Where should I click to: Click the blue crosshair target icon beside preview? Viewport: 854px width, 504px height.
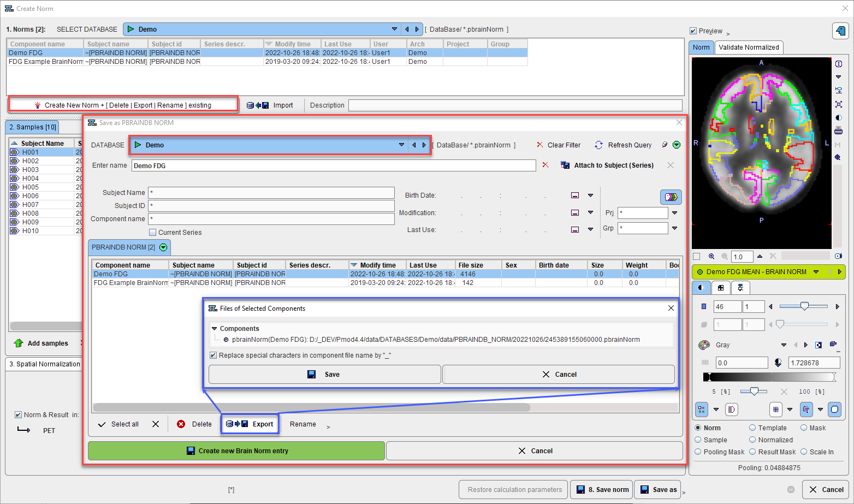(x=838, y=157)
